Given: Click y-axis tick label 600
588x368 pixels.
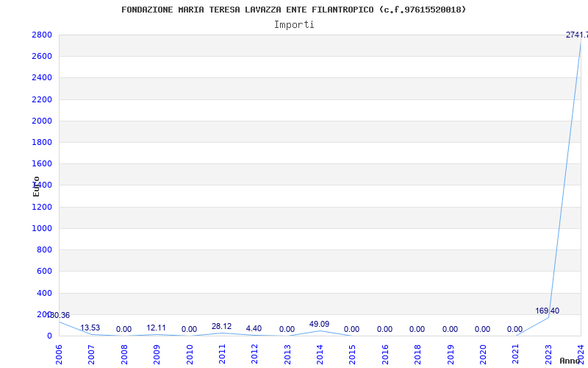Looking at the screenshot, I should (x=44, y=271).
